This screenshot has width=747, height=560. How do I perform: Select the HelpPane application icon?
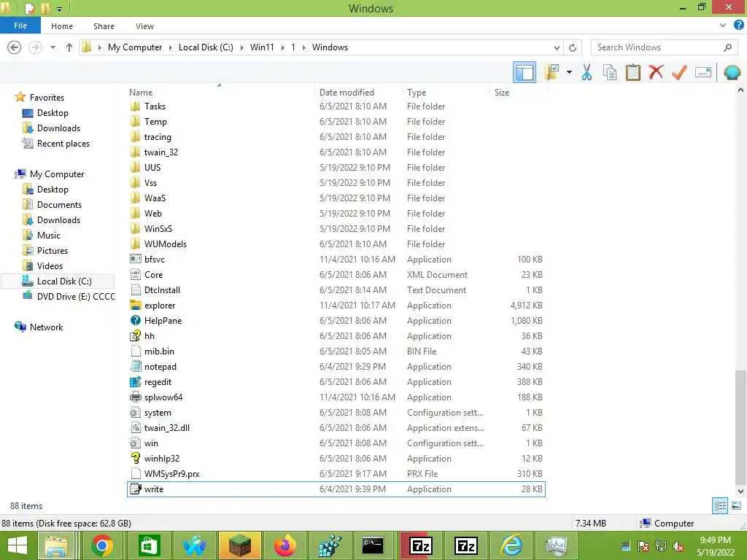tap(136, 321)
